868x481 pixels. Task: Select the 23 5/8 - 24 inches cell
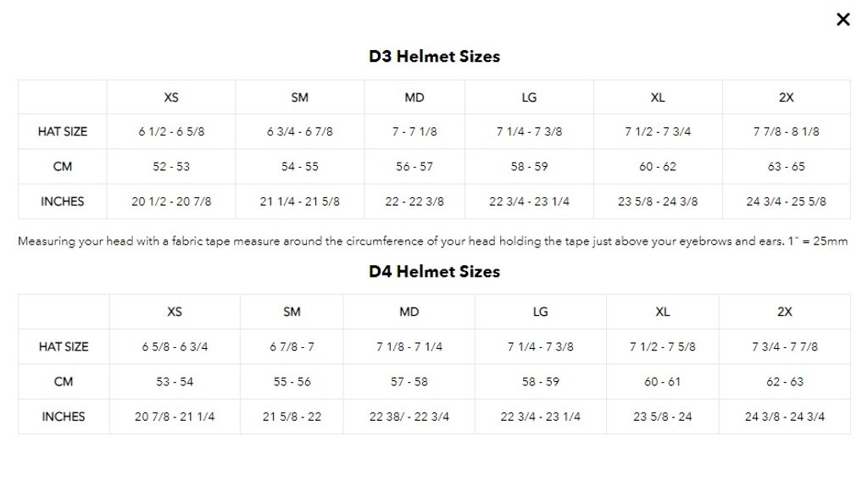(663, 417)
